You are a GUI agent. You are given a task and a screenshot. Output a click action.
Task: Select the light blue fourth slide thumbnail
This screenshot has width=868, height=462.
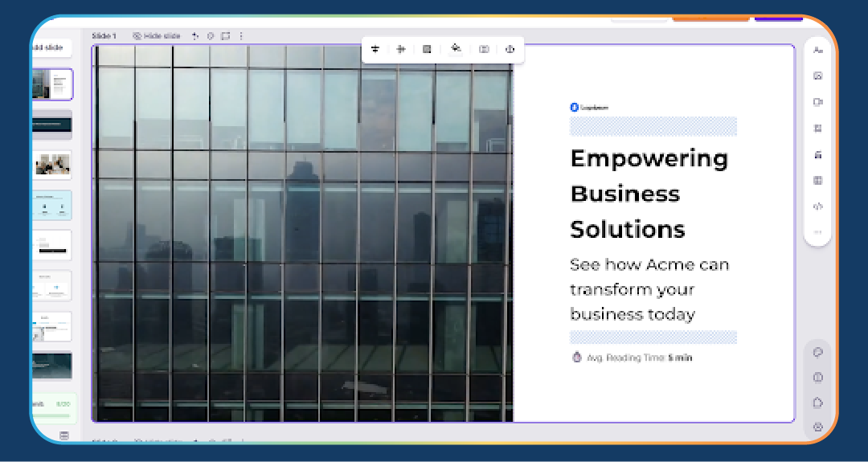pos(52,205)
